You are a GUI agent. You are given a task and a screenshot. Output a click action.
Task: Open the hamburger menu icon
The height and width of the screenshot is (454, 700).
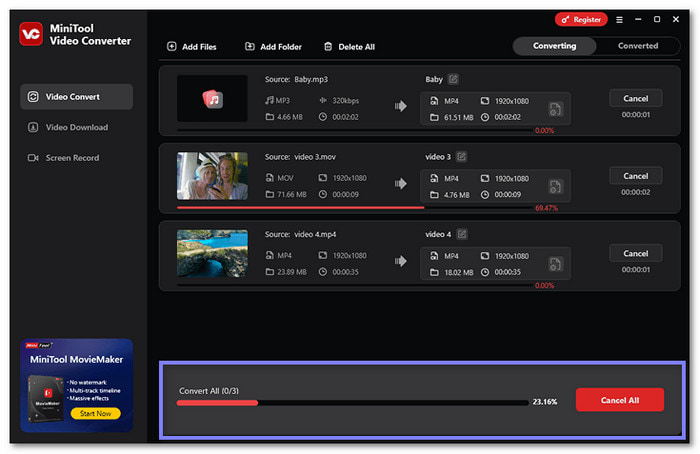pos(619,20)
